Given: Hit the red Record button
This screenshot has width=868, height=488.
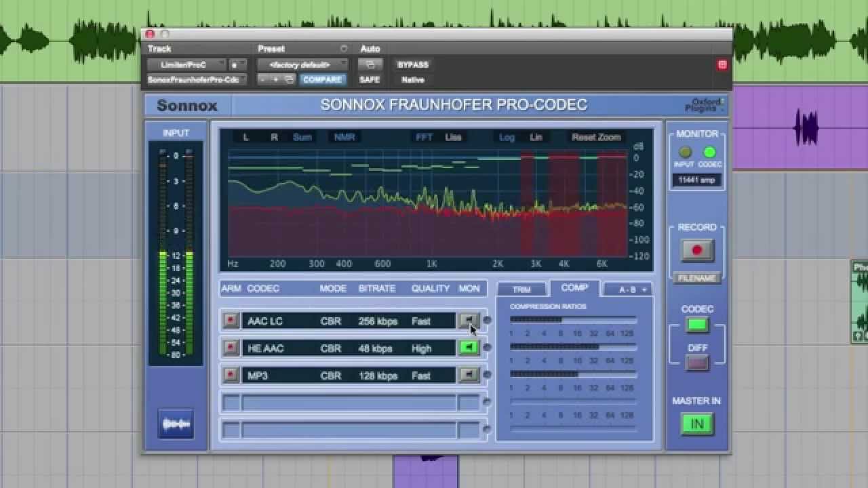Looking at the screenshot, I should (696, 250).
